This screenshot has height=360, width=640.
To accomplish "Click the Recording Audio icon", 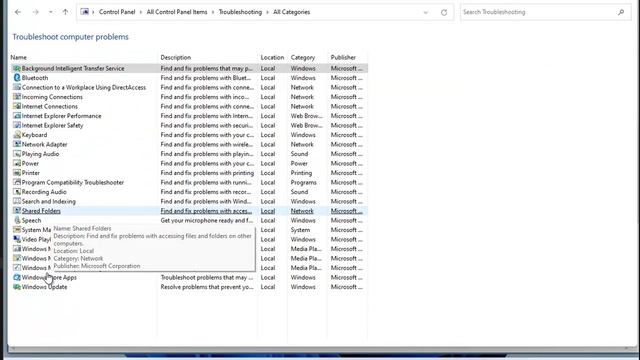I will coord(17,192).
